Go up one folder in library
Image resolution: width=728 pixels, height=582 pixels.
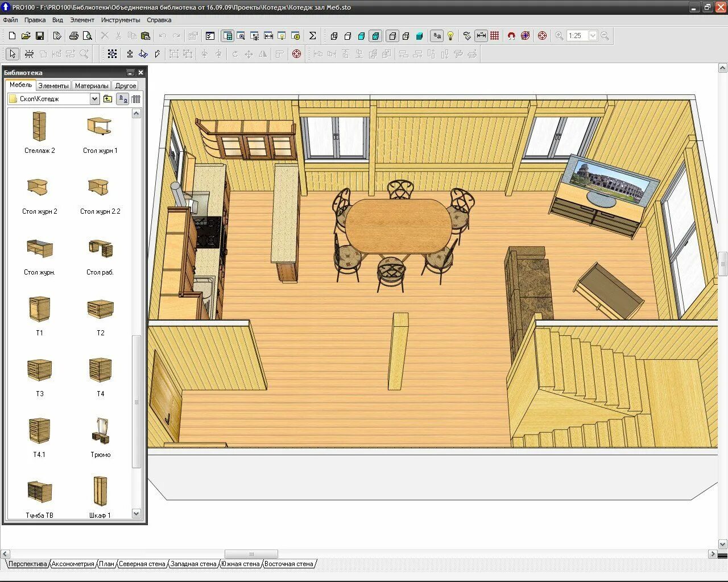108,99
